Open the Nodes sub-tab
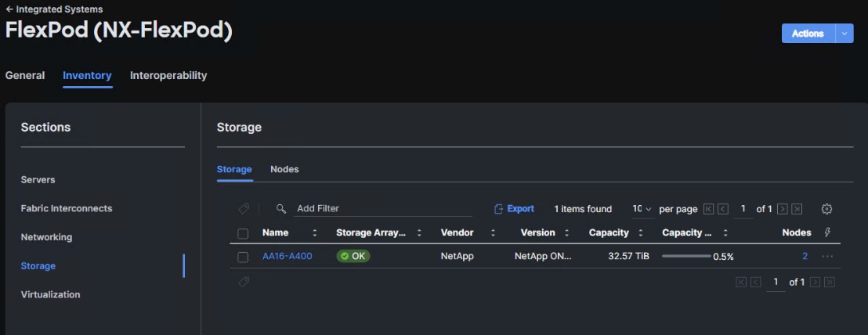868x335 pixels. pos(284,169)
